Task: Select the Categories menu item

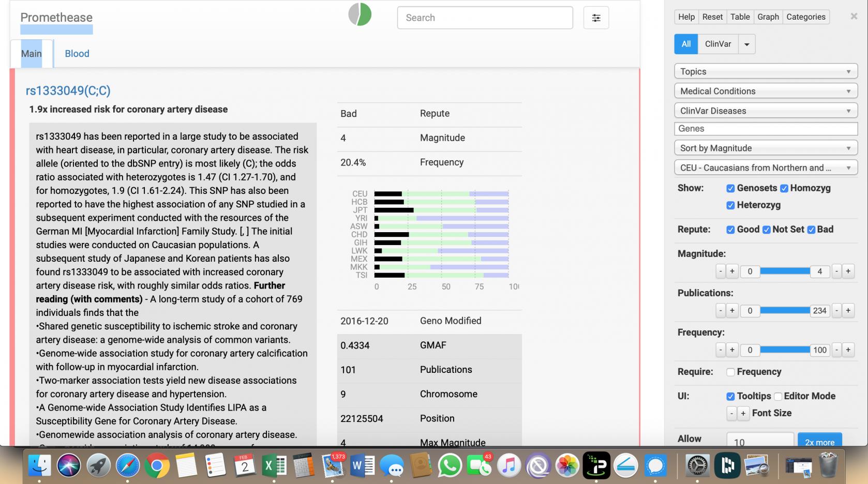Action: 805,17
